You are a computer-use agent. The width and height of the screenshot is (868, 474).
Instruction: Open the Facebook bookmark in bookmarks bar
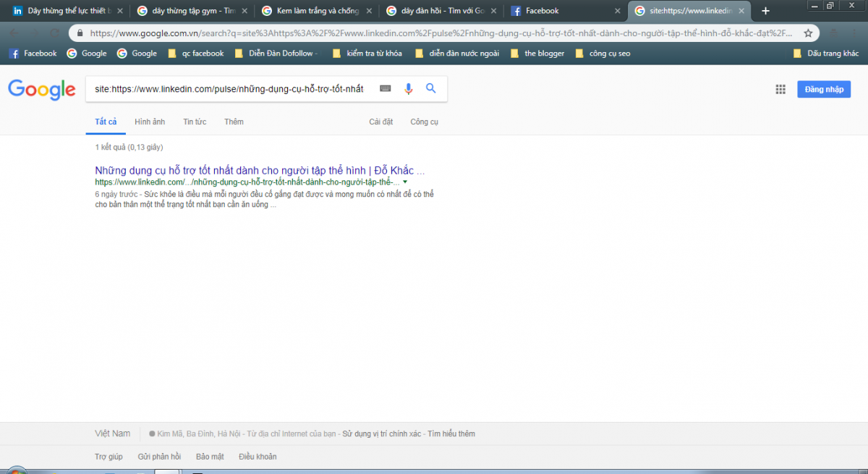coord(33,53)
